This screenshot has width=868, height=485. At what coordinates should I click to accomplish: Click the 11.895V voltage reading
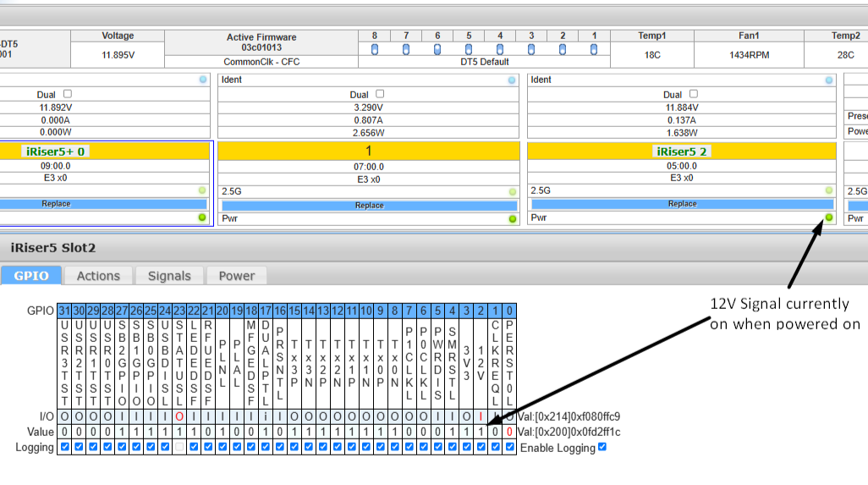tap(118, 55)
